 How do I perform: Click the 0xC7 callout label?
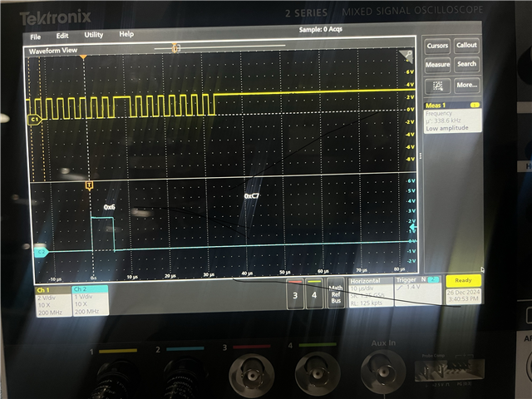point(252,196)
